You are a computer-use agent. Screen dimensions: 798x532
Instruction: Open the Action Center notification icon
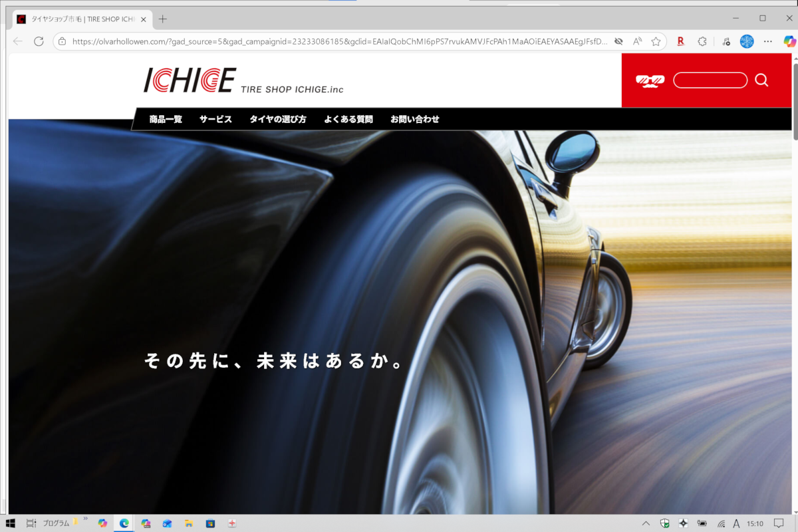[779, 523]
